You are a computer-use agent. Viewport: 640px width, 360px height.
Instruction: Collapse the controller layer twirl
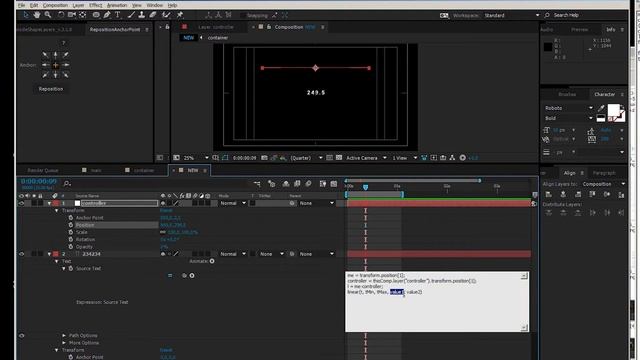[49, 203]
